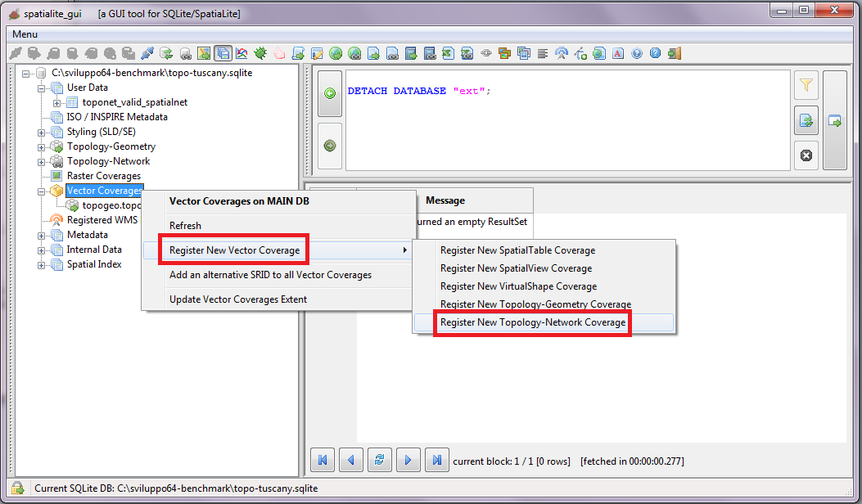Open the line-chart statistics toolbar icon

coord(241,53)
